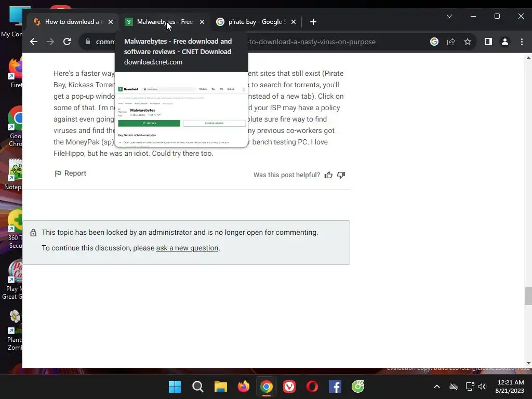Click the Malwarebytes tab preview thumbnail
Screen dimensions: 532x399
click(x=181, y=110)
